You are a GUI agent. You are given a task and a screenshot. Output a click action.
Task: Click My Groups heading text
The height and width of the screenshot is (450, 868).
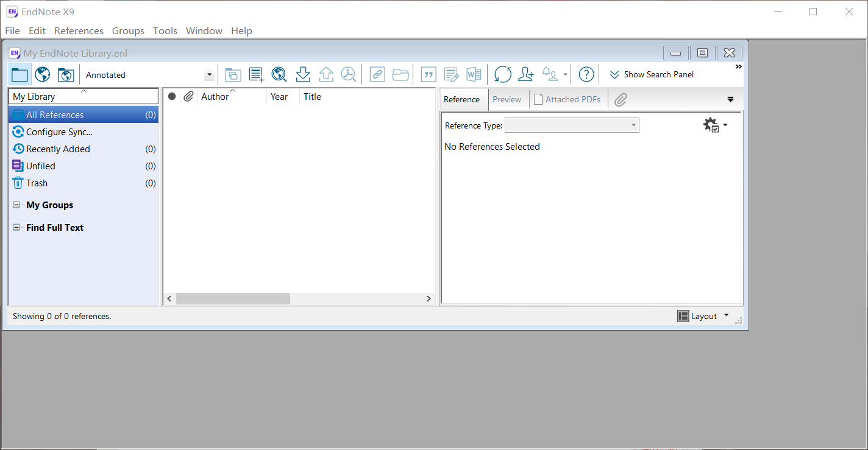pos(50,205)
